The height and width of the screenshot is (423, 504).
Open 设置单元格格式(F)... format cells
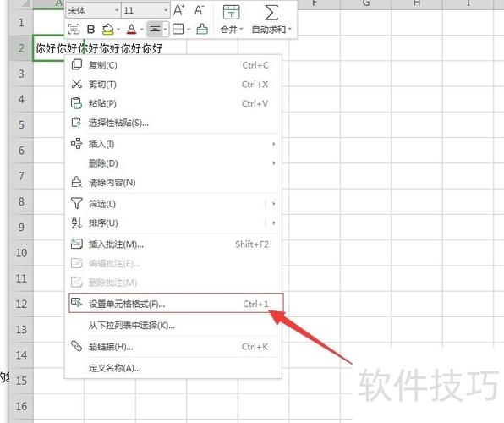tap(176, 304)
